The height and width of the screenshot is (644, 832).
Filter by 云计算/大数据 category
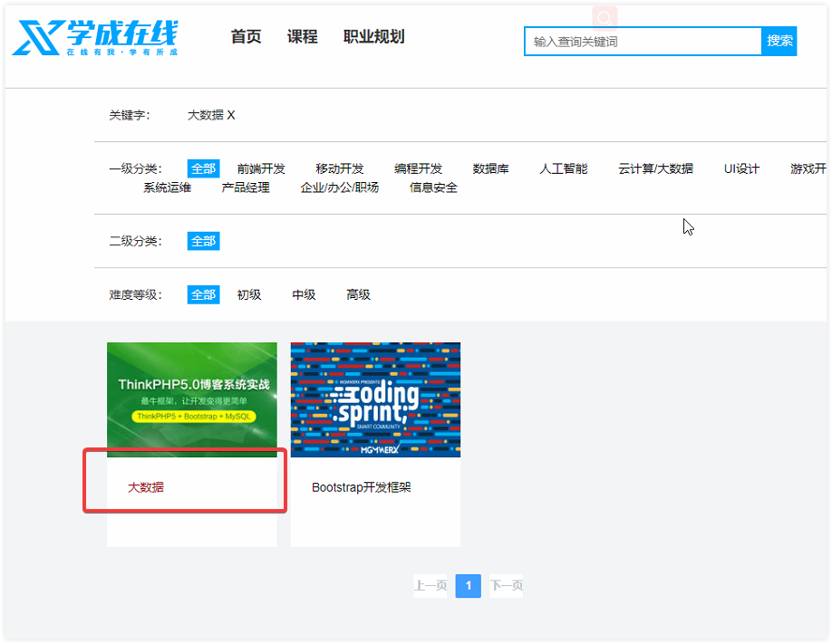point(655,168)
